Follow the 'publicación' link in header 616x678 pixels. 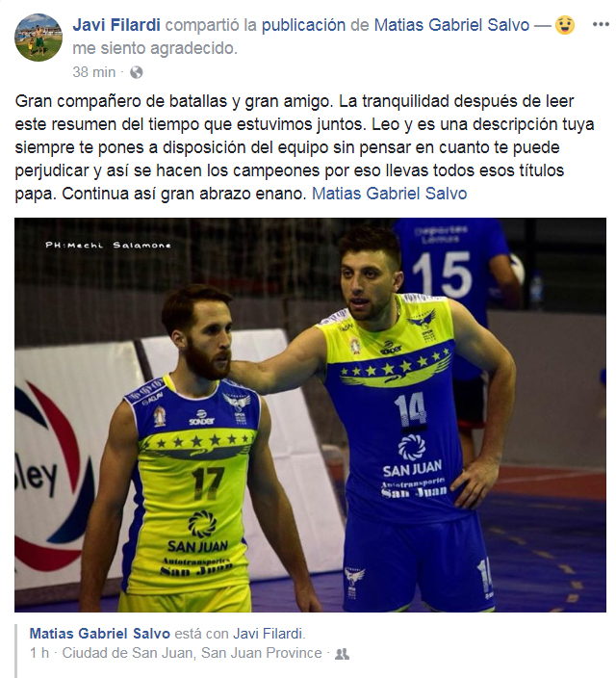(x=303, y=25)
